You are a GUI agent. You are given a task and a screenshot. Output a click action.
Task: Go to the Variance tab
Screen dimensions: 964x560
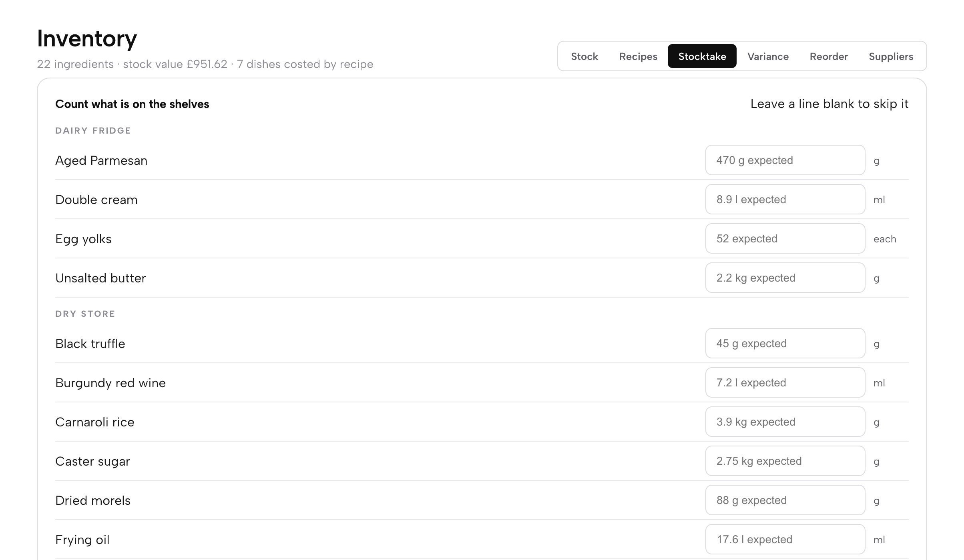coord(768,56)
